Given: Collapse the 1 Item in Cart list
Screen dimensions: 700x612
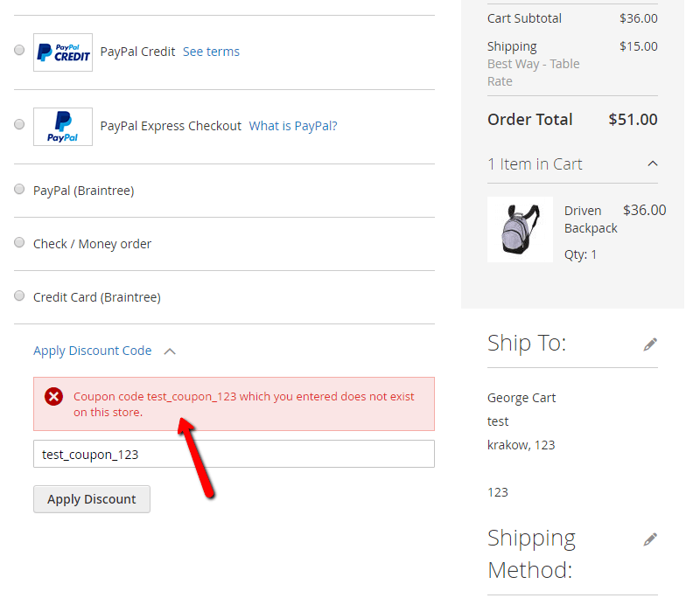Looking at the screenshot, I should 653,163.
